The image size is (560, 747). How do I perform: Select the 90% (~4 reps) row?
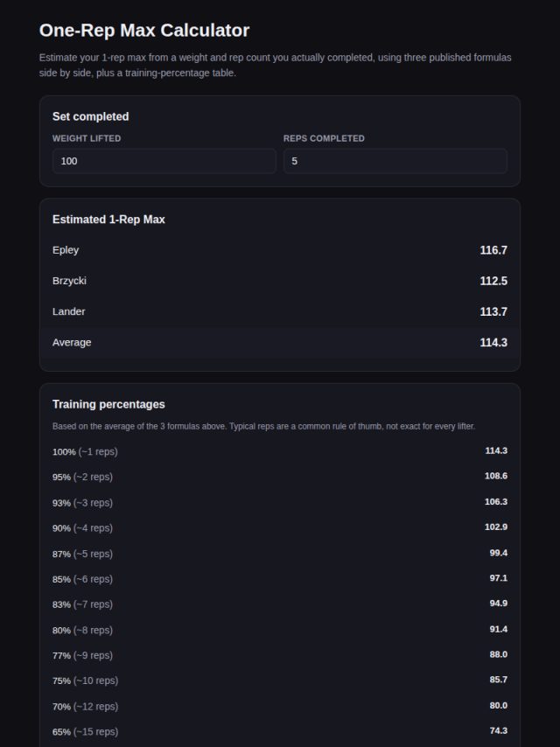click(280, 527)
